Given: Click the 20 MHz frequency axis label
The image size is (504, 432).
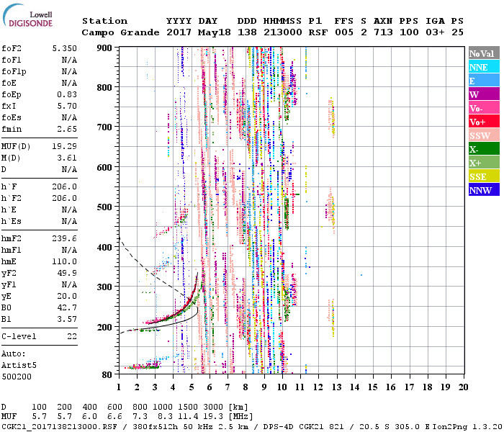Looking at the screenshot, I should (463, 387).
